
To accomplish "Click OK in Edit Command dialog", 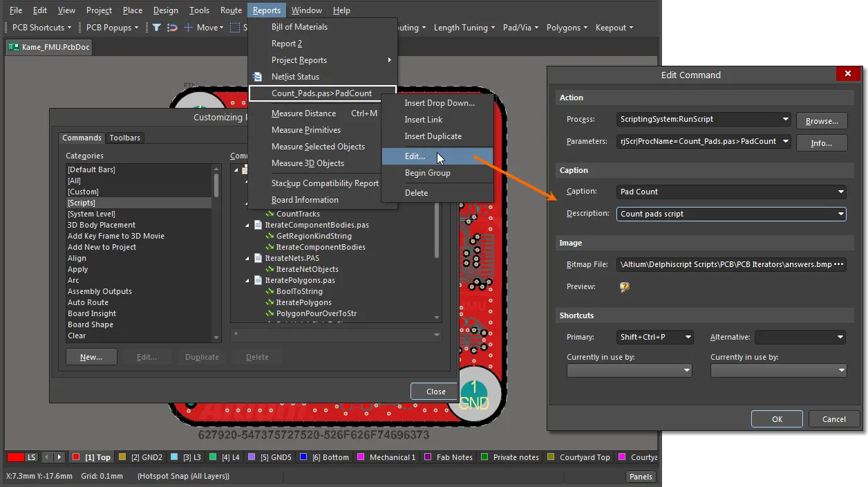I will pyautogui.click(x=777, y=419).
